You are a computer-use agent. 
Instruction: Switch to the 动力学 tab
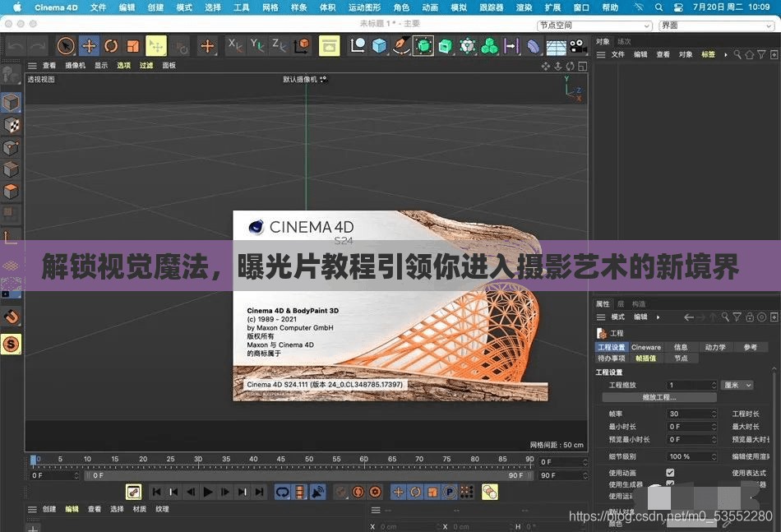715,347
